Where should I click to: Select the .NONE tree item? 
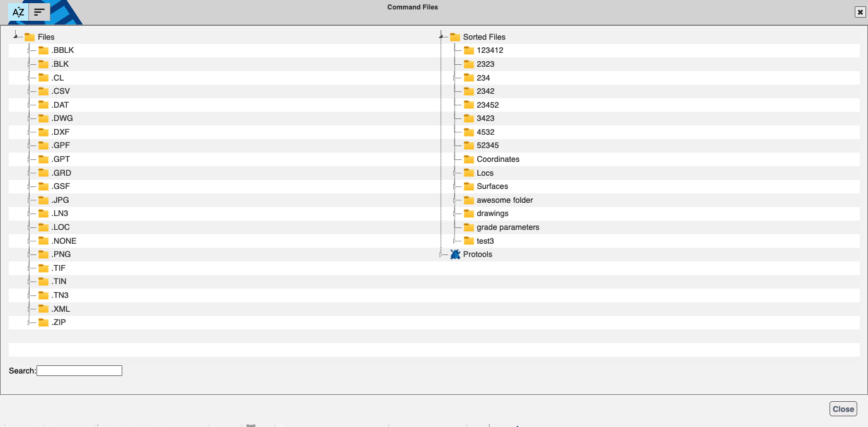tap(64, 241)
